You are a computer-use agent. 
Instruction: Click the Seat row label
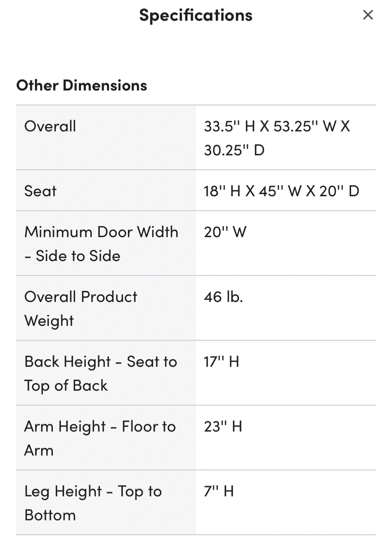tap(40, 191)
